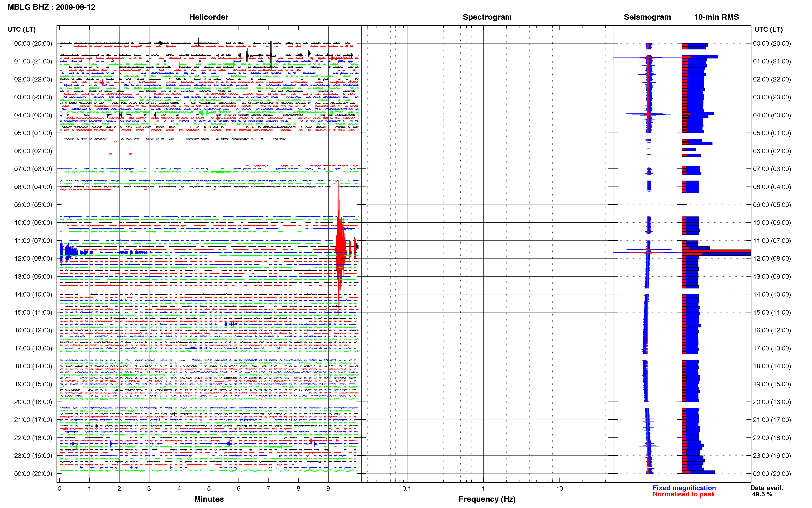
Task: Select the 10-min RMS panel heading
Action: 716,17
